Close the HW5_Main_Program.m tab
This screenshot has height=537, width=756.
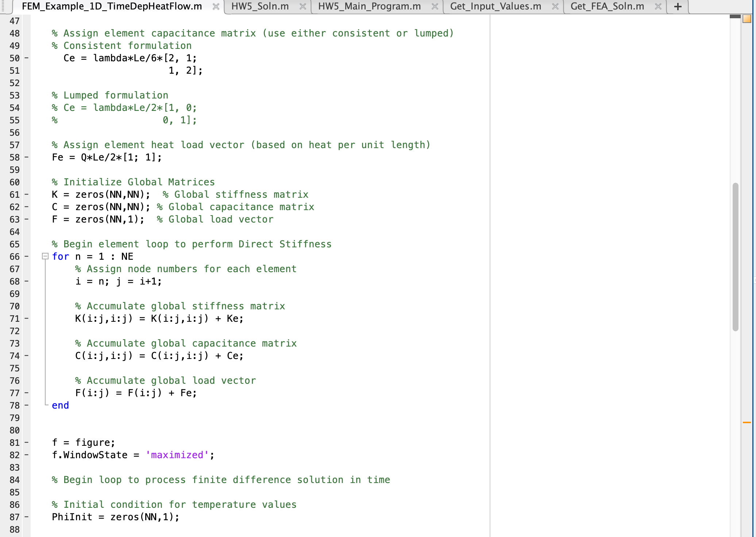tap(435, 7)
